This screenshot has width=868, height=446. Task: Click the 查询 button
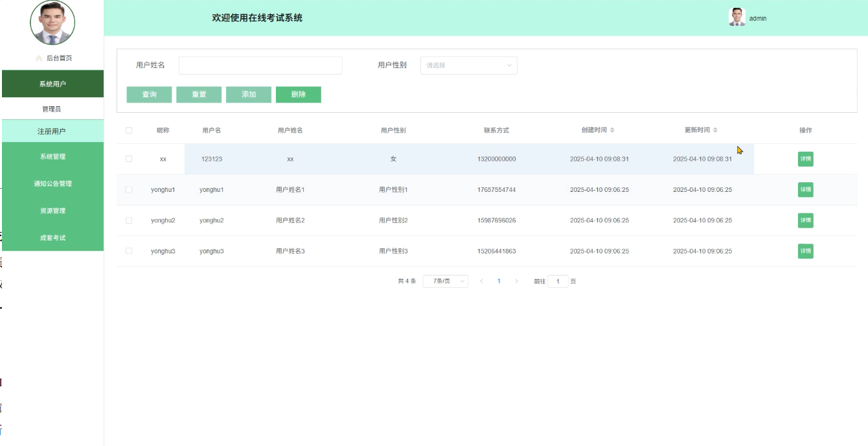[x=149, y=95]
